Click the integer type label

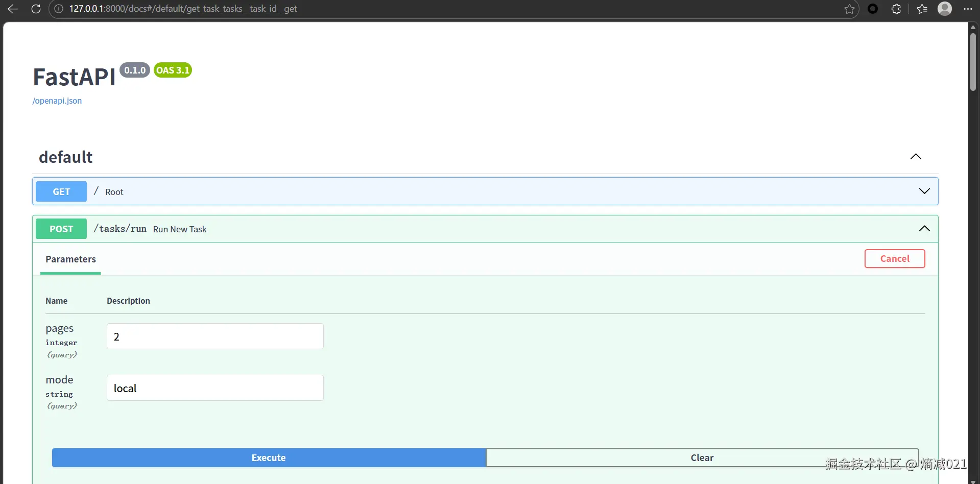(61, 343)
